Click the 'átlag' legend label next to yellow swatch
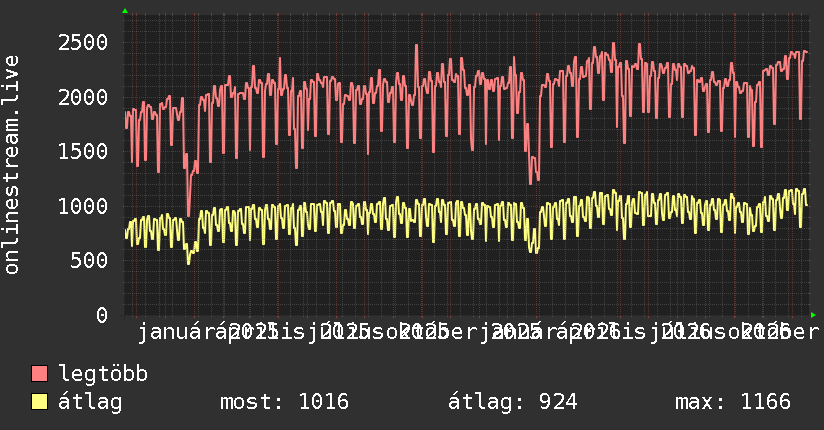Viewport: 824px width, 430px height. click(90, 402)
